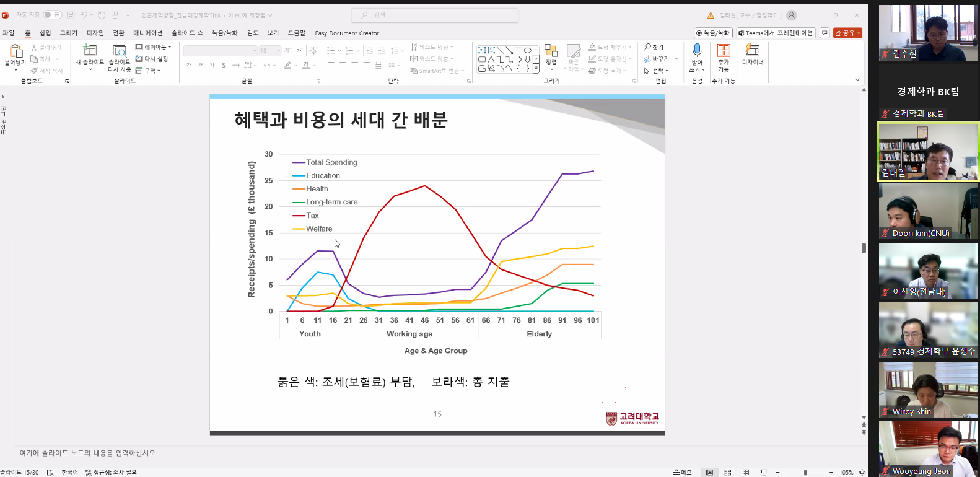980x477 pixels.
Task: Click the 찾기 (Find) magnifier button
Action: 654,47
